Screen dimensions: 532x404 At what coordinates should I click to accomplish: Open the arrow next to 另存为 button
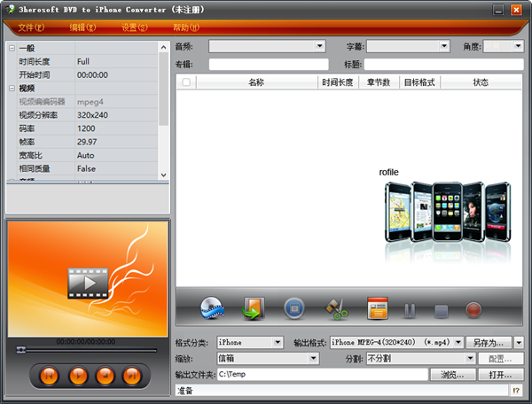tap(519, 342)
